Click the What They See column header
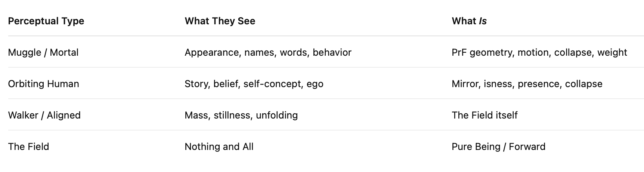644x172 pixels. tap(220, 21)
